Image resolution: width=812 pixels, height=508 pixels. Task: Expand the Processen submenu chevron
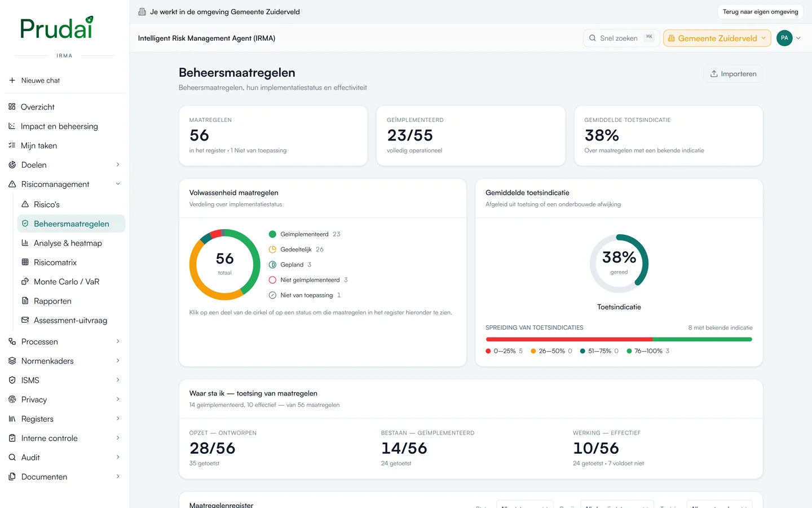pyautogui.click(x=118, y=341)
